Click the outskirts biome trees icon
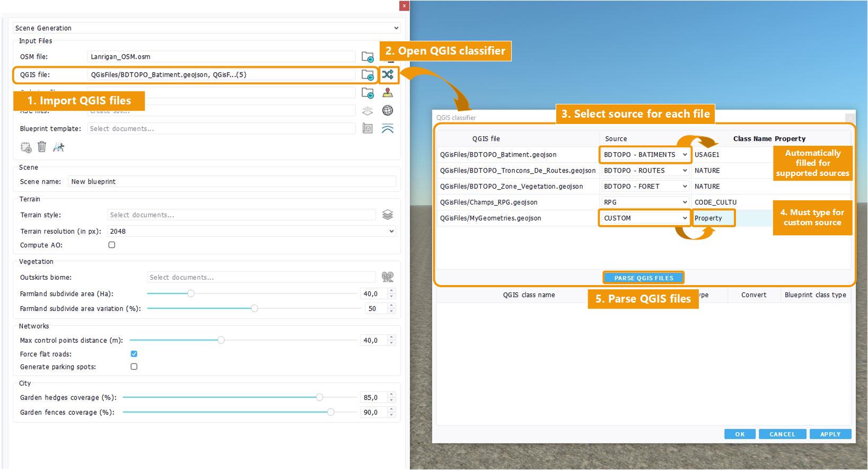Image resolution: width=868 pixels, height=470 pixels. [x=388, y=277]
